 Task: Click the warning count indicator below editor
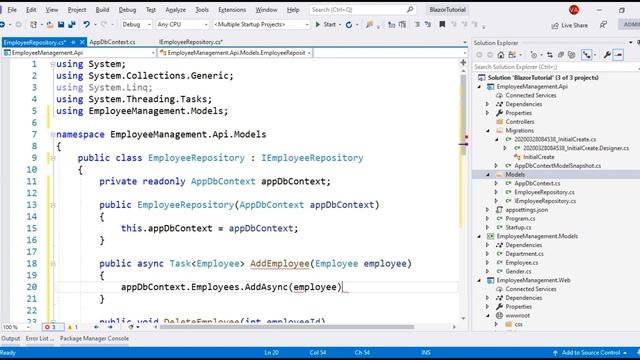tap(73, 327)
